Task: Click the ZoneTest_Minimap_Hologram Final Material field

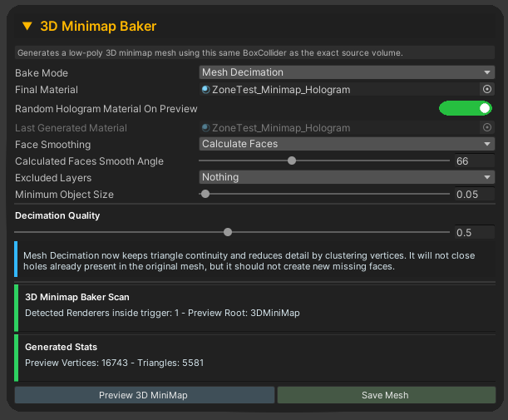Action: [339, 89]
